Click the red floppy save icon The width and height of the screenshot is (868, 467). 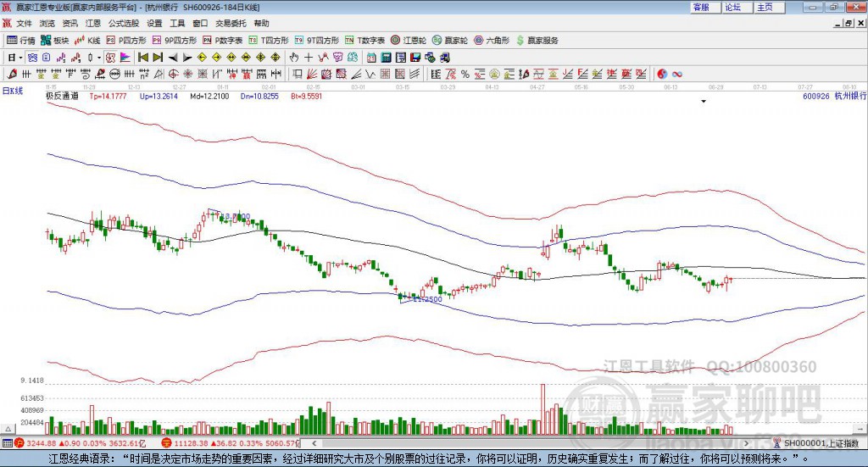(x=415, y=58)
